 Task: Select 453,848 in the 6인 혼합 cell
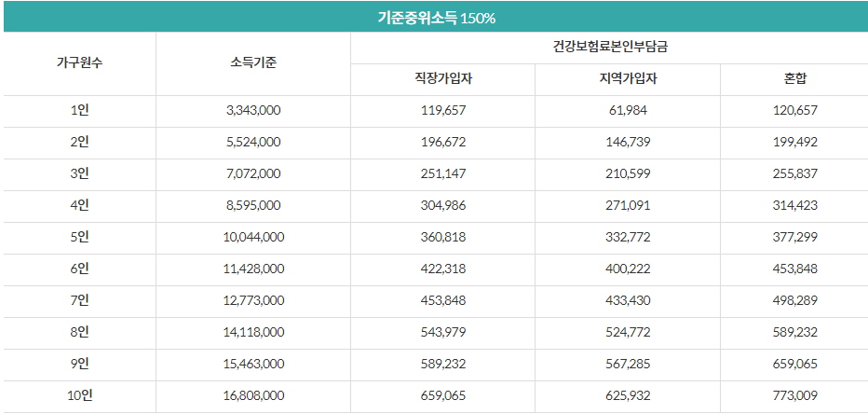(x=795, y=269)
